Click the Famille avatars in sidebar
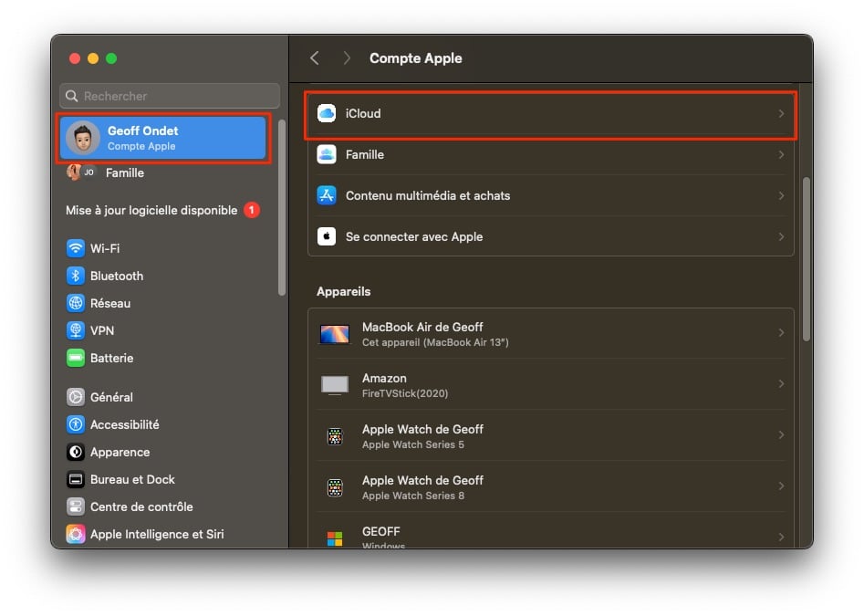864x616 pixels. (x=81, y=172)
